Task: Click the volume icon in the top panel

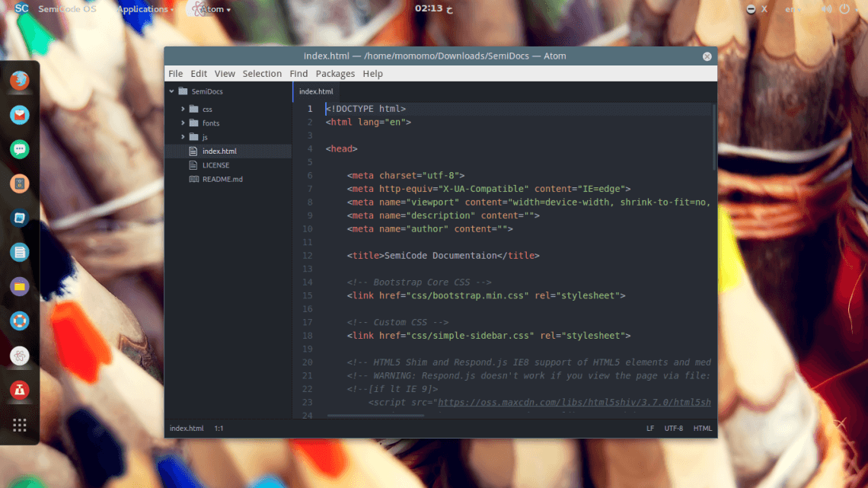Action: pos(825,9)
